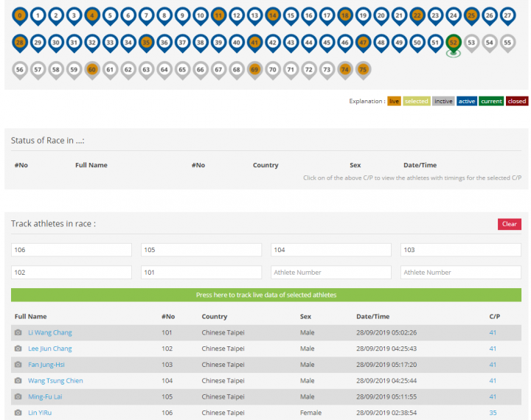Screen dimensions: 531x420
Task: Click Country header in status table
Action: [265, 165]
